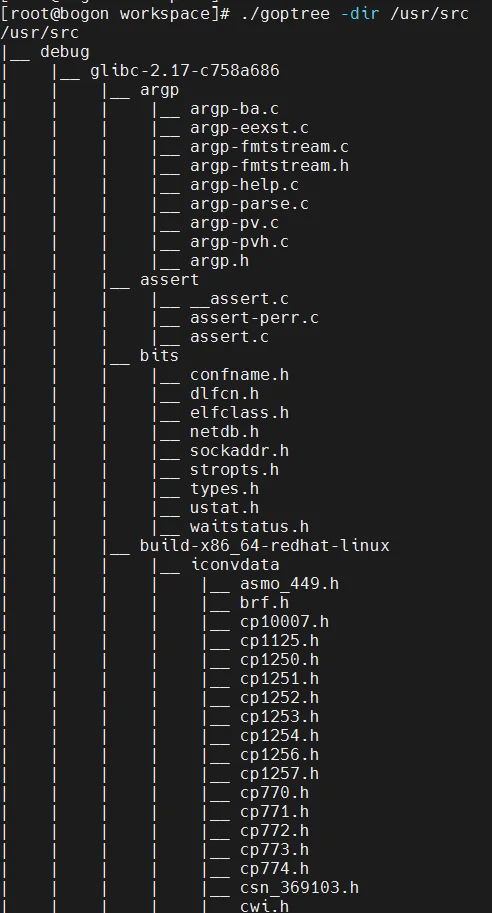The image size is (492, 913).
Task: Click the confname.h file name
Action: pyautogui.click(x=239, y=375)
